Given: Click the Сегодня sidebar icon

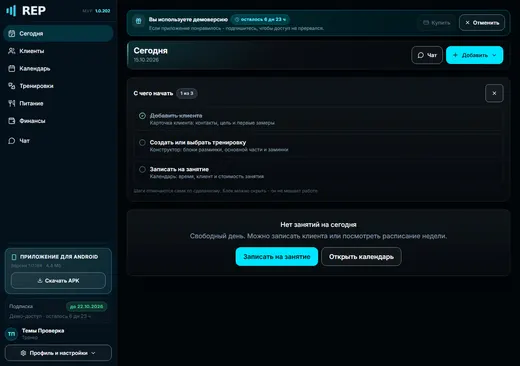Looking at the screenshot, I should coord(12,33).
